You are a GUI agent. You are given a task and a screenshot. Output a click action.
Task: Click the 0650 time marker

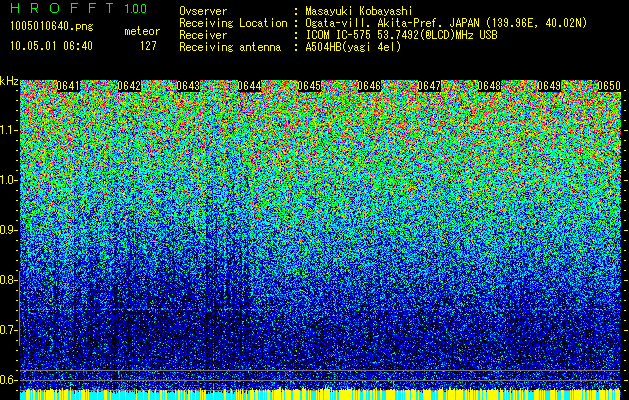pyautogui.click(x=609, y=86)
